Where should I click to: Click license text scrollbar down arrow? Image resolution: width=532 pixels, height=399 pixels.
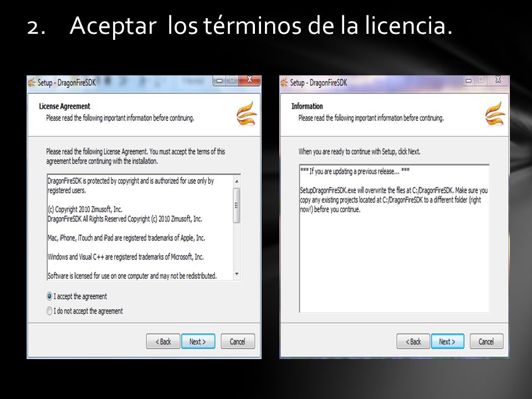point(237,274)
